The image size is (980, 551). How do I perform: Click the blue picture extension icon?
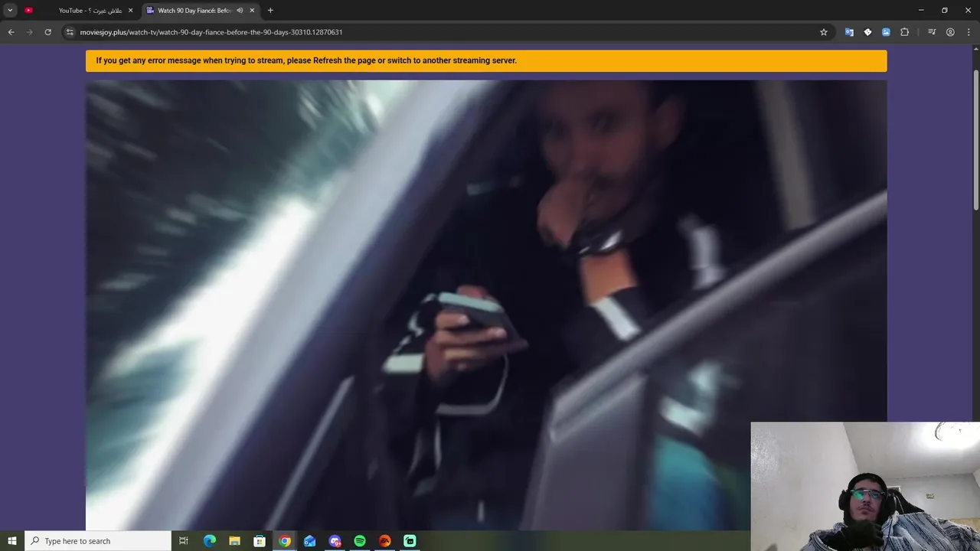pos(886,32)
